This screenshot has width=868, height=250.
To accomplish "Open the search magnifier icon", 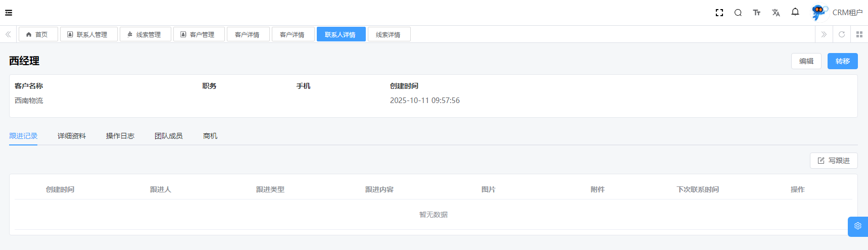I will pos(738,13).
